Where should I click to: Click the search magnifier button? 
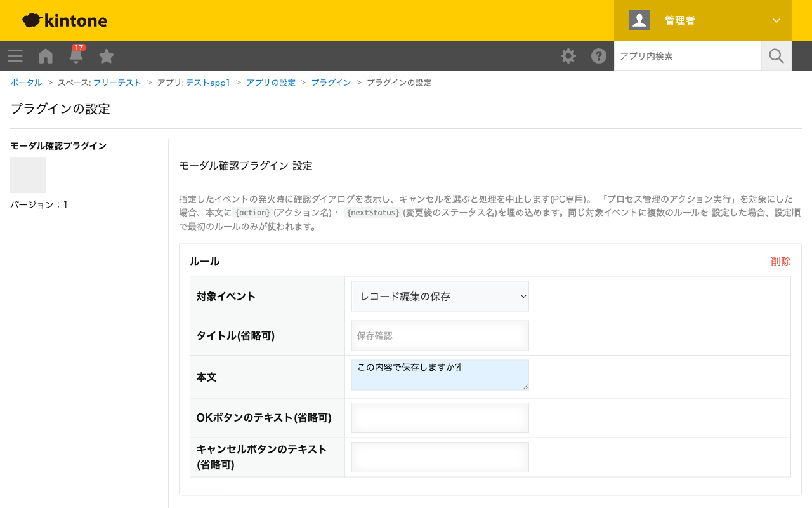pyautogui.click(x=776, y=56)
